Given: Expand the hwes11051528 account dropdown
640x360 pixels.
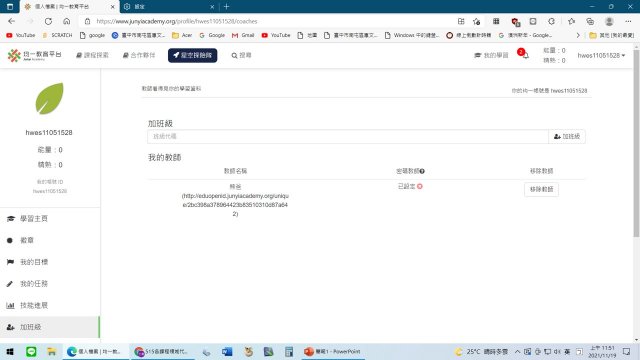Looking at the screenshot, I should coord(601,55).
